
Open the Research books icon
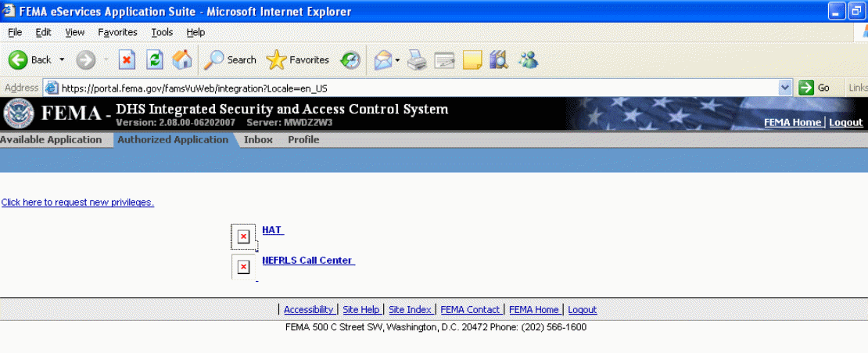click(499, 59)
